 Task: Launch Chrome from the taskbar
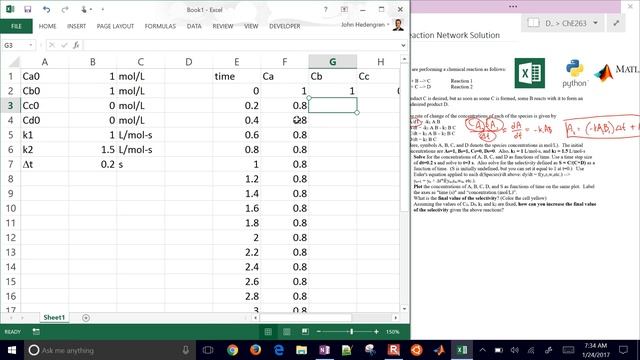[x=232, y=350]
